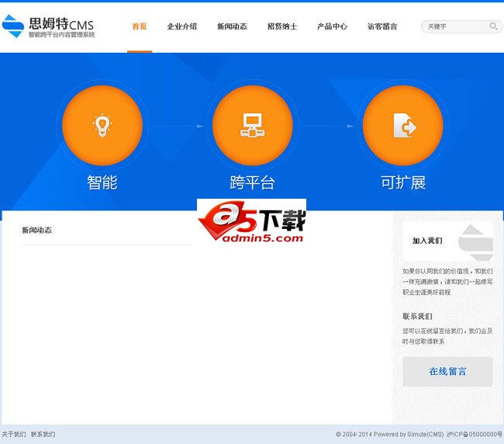Click the 新闻动态 section heading
Viewport: 504px width, 444px height.
tap(36, 230)
